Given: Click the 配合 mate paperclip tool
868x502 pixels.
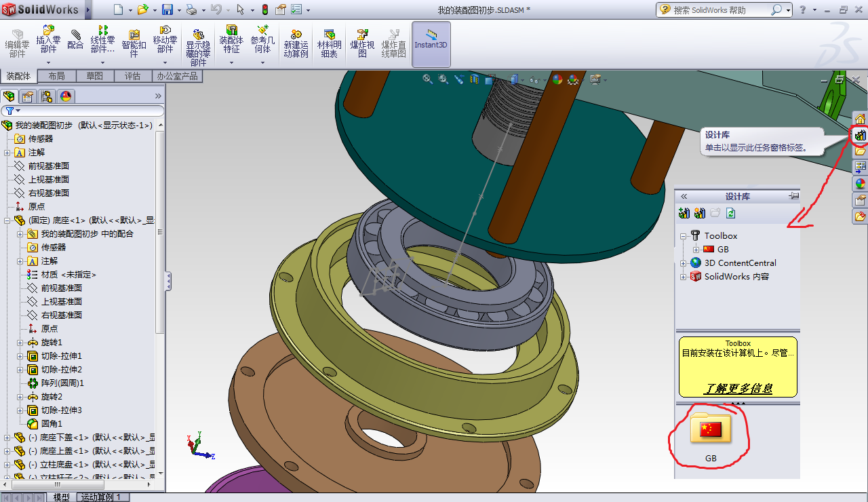Looking at the screenshot, I should point(75,40).
